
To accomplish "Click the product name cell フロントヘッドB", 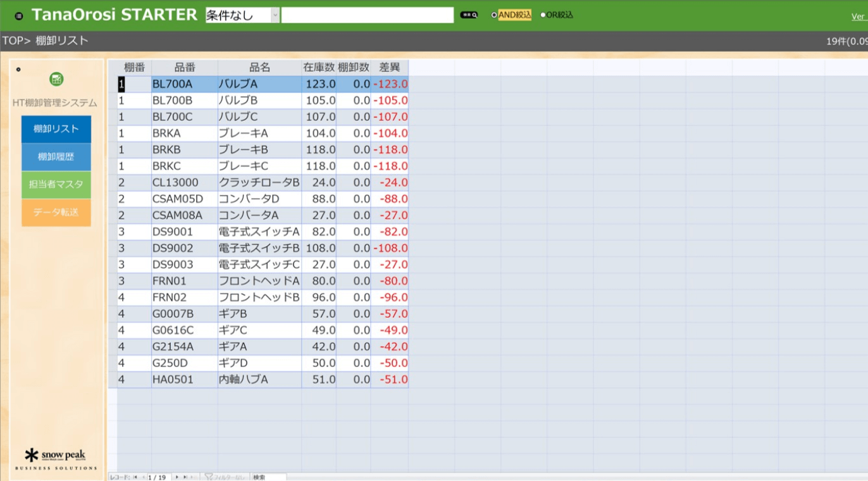I will pos(259,297).
